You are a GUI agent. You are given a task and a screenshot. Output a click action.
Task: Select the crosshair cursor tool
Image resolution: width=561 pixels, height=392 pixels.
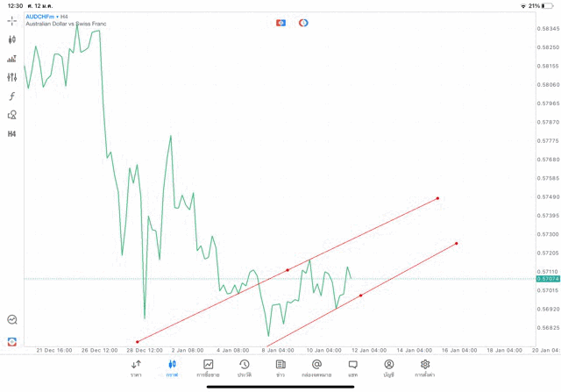tap(12, 20)
